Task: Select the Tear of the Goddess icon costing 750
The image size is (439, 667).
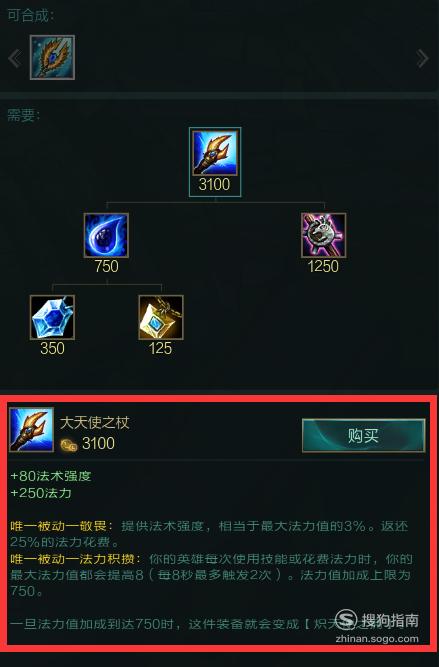Action: pos(106,235)
